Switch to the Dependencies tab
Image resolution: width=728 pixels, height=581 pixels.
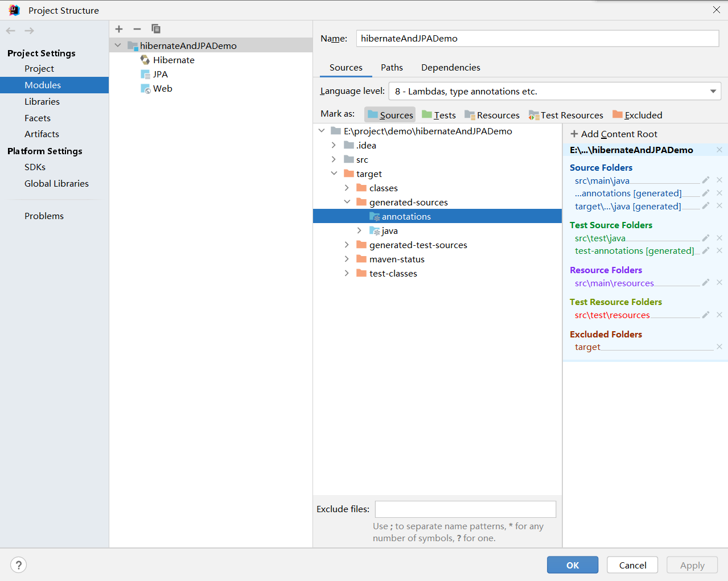[451, 67]
